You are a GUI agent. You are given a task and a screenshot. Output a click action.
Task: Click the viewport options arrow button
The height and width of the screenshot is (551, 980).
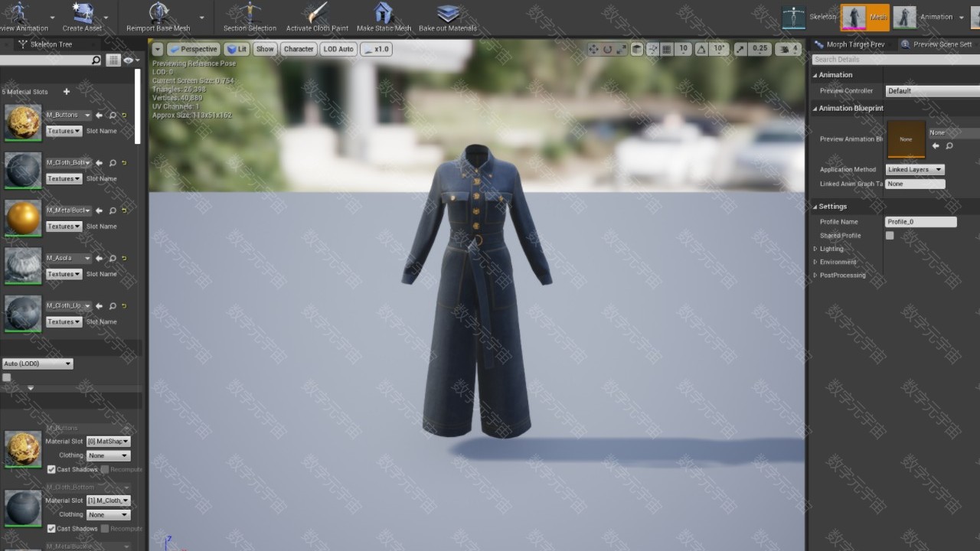[x=158, y=49]
